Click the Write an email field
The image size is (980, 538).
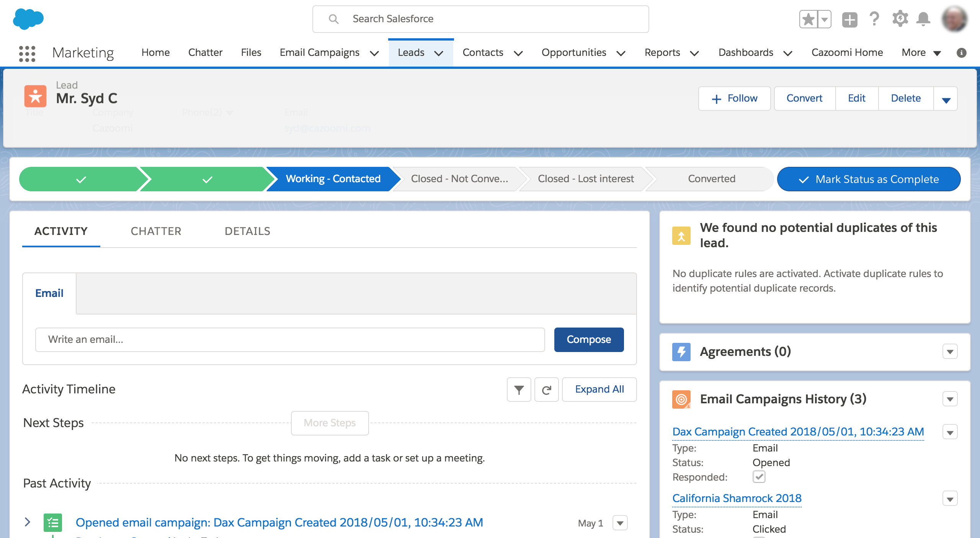coord(290,340)
